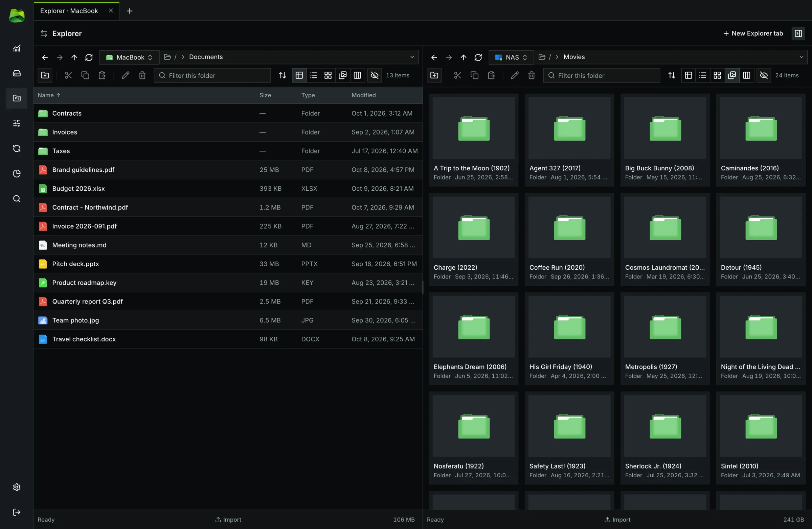Sort by the Name column header
The height and width of the screenshot is (529, 812).
(x=49, y=95)
